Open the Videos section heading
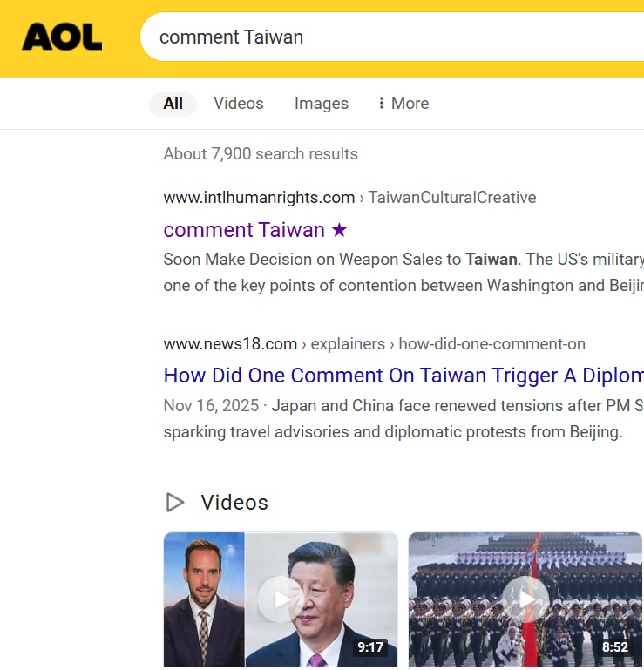 pos(234,503)
